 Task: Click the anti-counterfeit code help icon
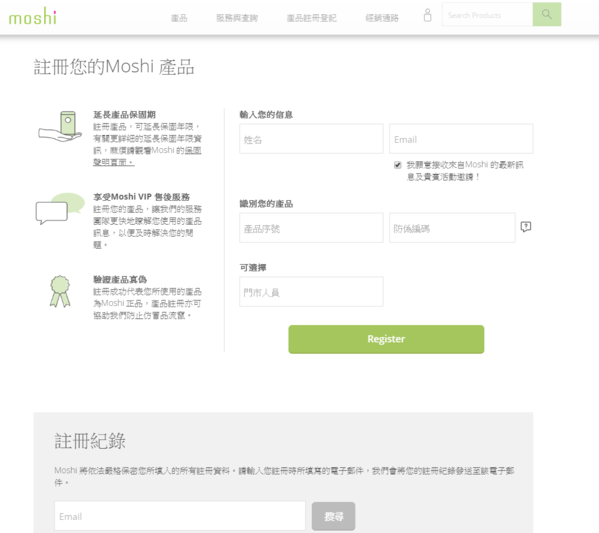(526, 227)
